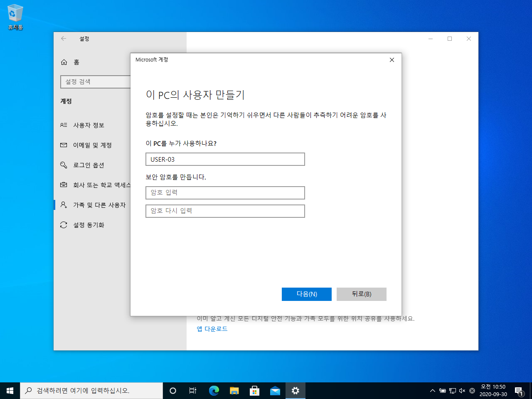Launch Microsoft Edge from the taskbar
Viewport: 532px width, 399px height.
tap(214, 391)
